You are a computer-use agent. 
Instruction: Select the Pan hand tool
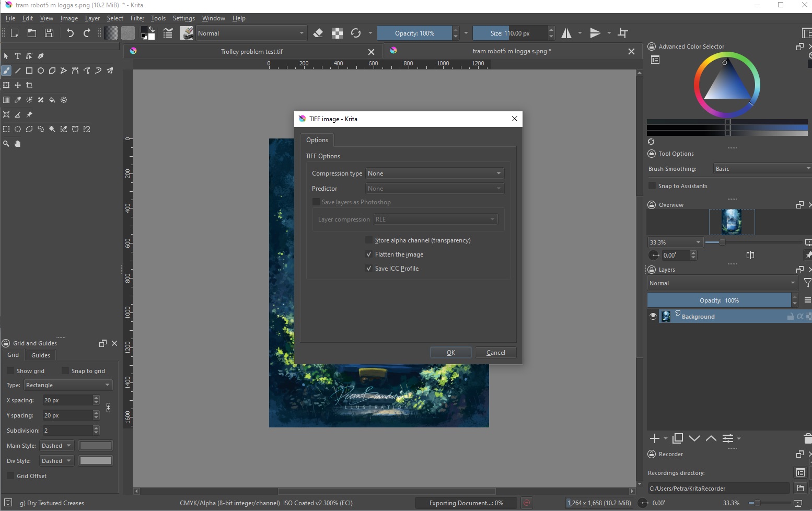pos(18,144)
